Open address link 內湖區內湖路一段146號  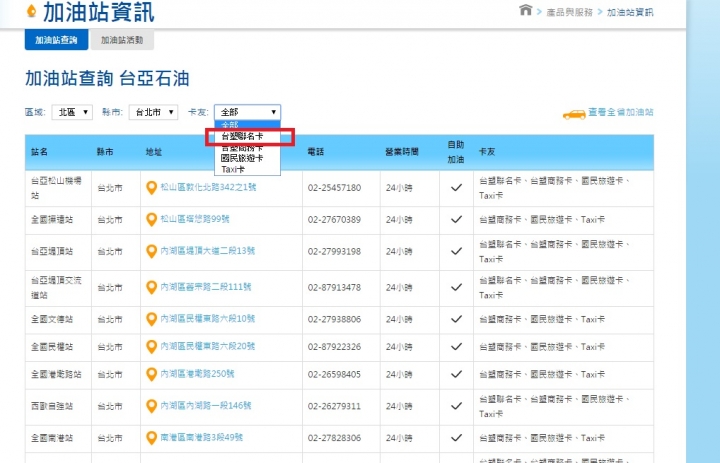206,406
